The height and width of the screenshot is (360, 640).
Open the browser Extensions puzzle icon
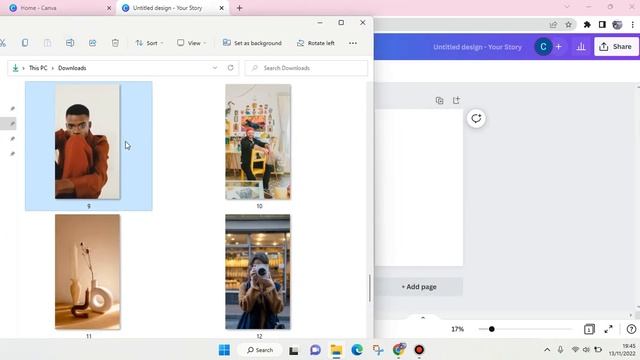pyautogui.click(x=587, y=24)
